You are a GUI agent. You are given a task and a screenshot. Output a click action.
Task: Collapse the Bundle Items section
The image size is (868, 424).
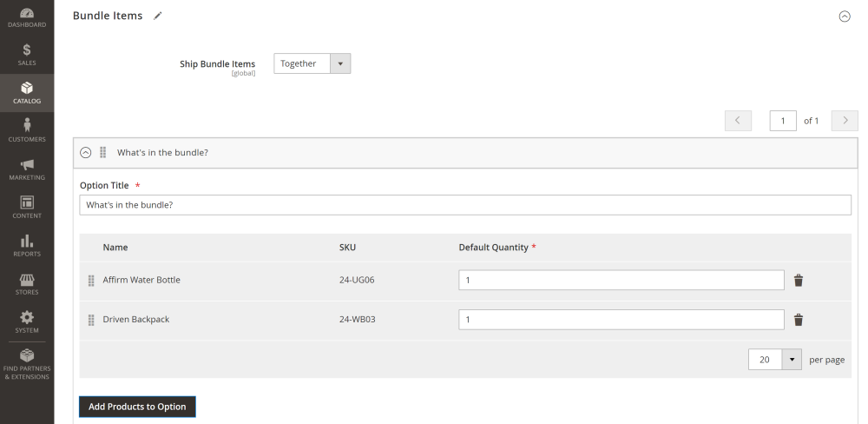(845, 16)
